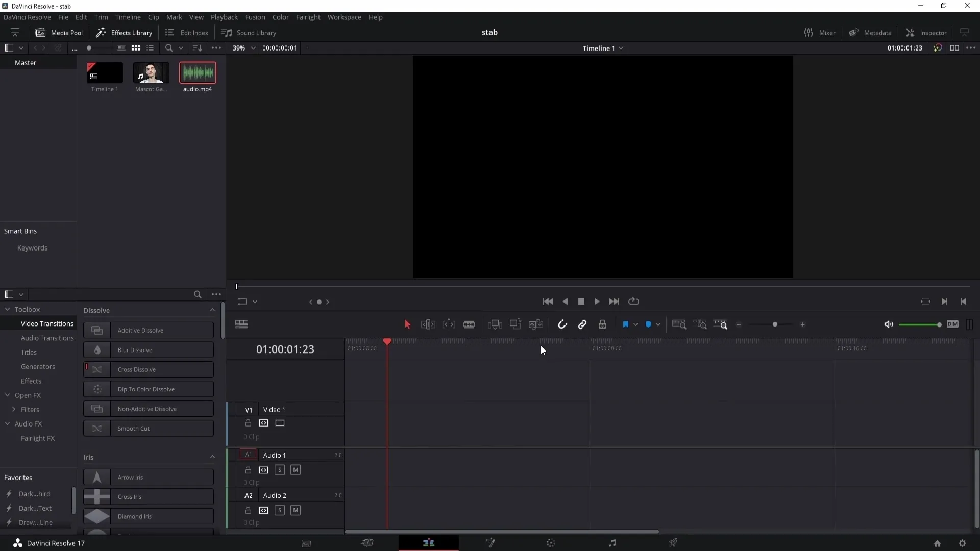Click the Sound Library tab
Viewport: 980px width, 551px height.
point(249,32)
